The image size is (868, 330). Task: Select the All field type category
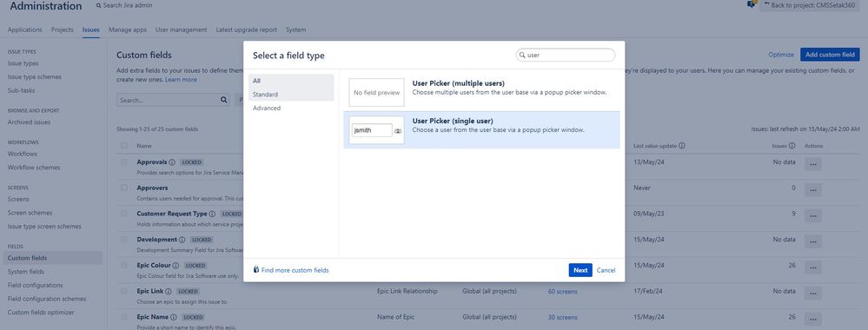(291, 81)
